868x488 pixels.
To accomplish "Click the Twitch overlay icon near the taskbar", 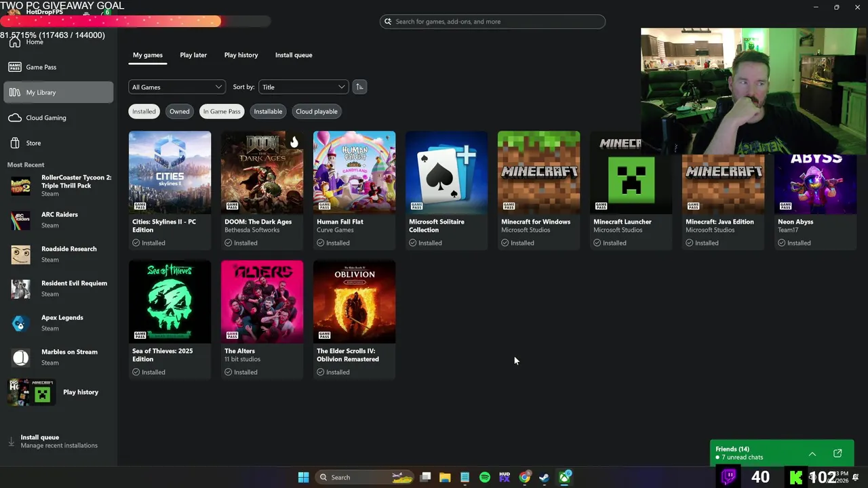I will pos(729,476).
